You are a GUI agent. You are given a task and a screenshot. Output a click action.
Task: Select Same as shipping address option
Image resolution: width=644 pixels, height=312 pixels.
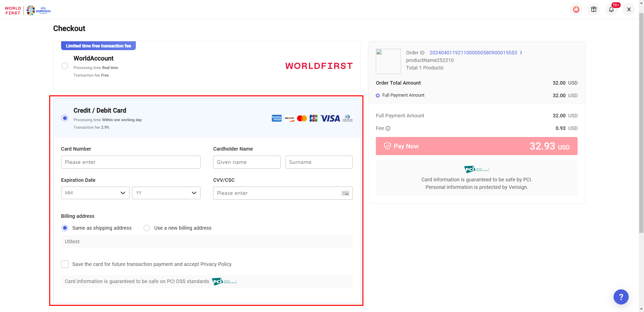tap(65, 228)
